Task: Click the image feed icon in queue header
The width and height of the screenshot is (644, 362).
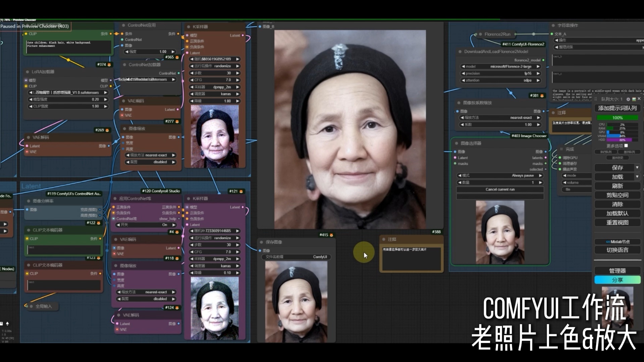Action: pos(634,99)
